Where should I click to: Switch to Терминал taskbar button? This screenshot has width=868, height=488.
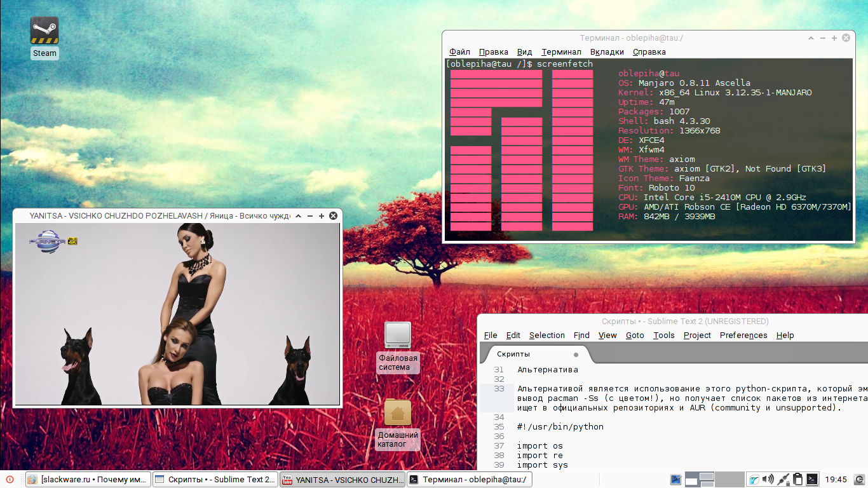(470, 480)
